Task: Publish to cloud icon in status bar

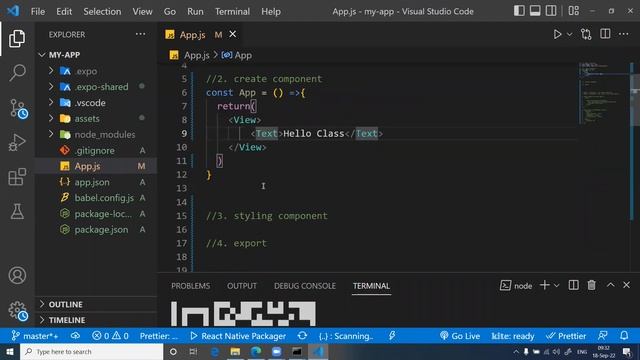Action: [x=75, y=336]
